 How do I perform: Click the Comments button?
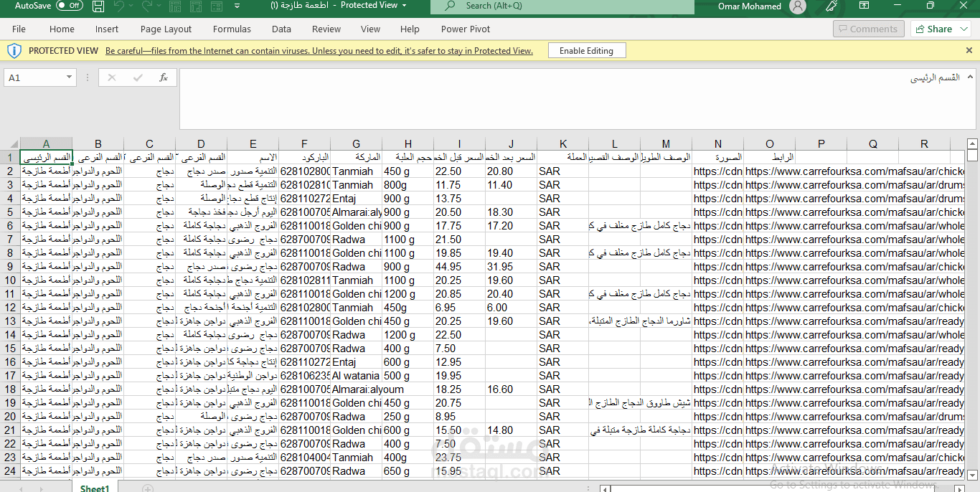coord(868,29)
